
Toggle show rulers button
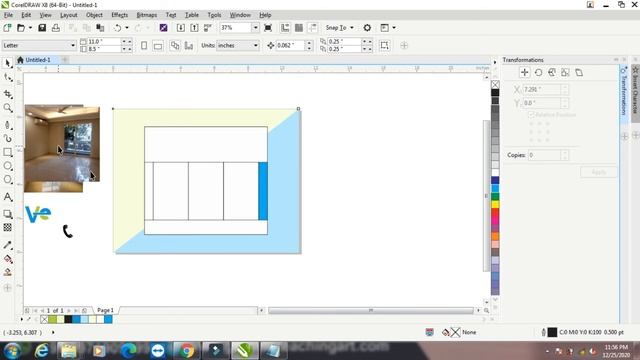(285, 28)
